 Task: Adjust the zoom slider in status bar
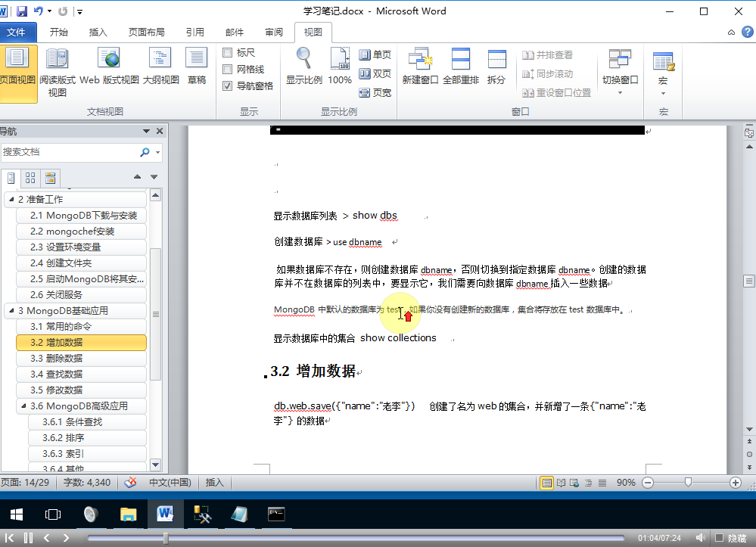point(688,483)
